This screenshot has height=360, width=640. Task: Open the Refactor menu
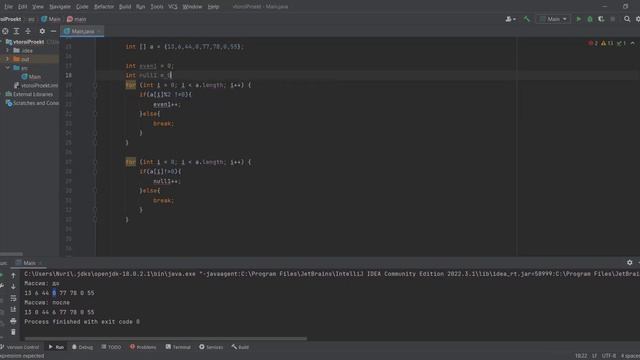104,7
